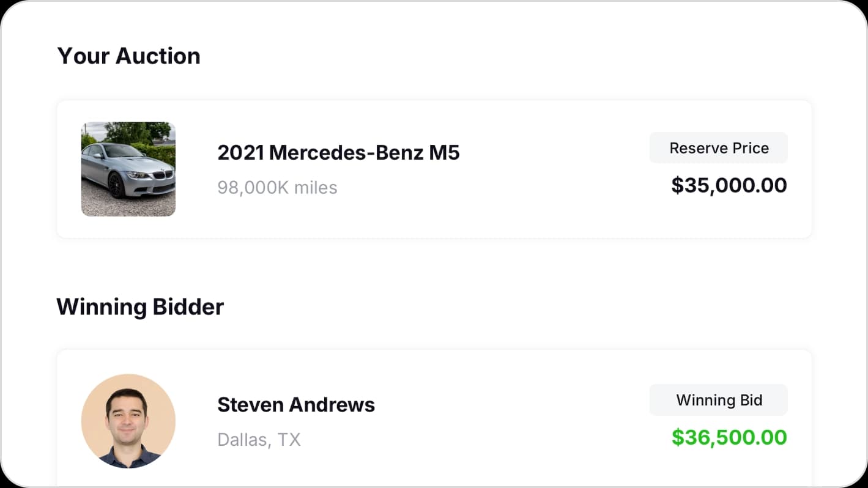868x488 pixels.
Task: Click the Winning Bid badge background
Action: (718, 399)
